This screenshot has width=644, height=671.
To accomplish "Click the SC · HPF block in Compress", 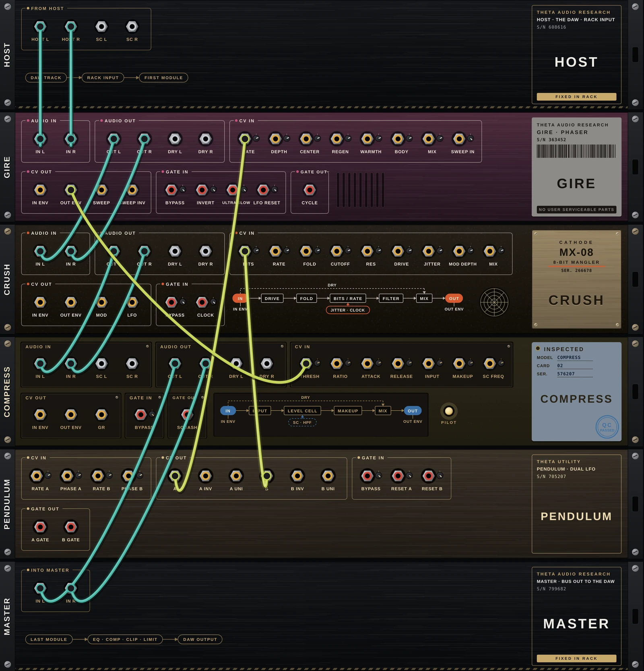I will (x=302, y=422).
